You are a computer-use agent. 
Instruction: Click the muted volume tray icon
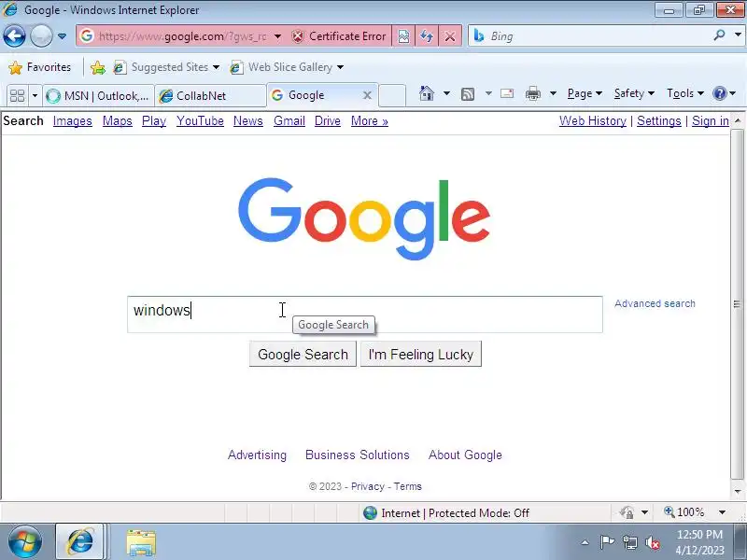[652, 542]
